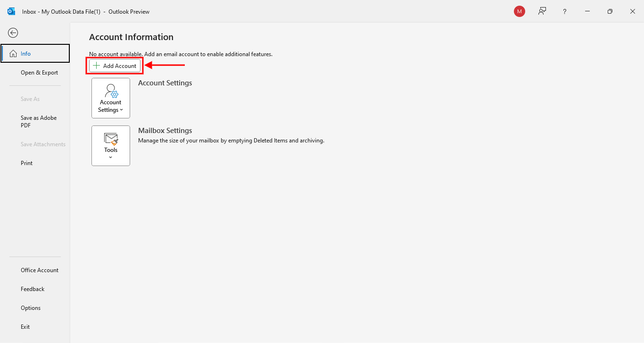This screenshot has height=343, width=644.
Task: Close the Outlook window
Action: coord(633,11)
